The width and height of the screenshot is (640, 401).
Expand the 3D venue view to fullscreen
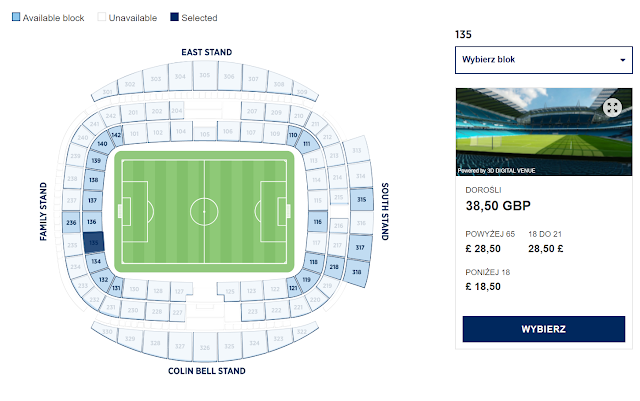(x=612, y=107)
